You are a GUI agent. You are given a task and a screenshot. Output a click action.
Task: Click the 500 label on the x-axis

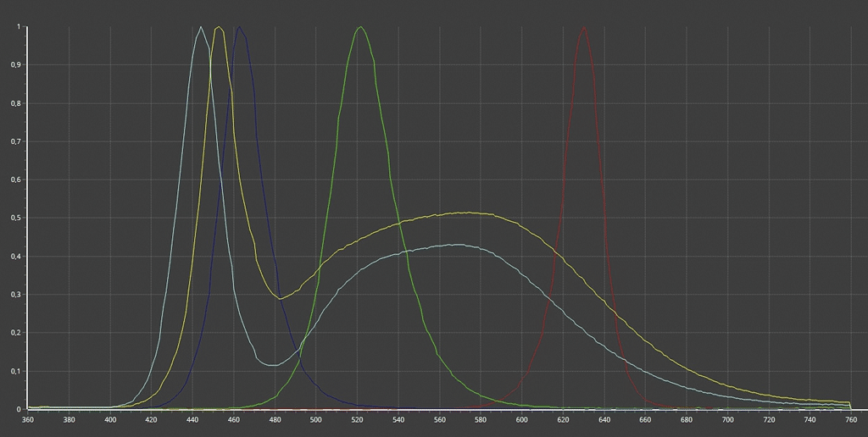pyautogui.click(x=316, y=419)
